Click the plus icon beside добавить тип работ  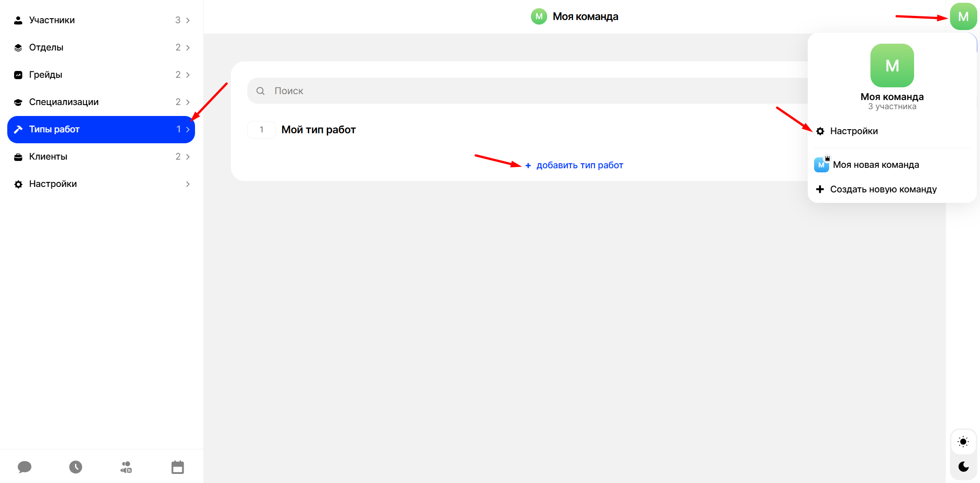[x=528, y=166]
